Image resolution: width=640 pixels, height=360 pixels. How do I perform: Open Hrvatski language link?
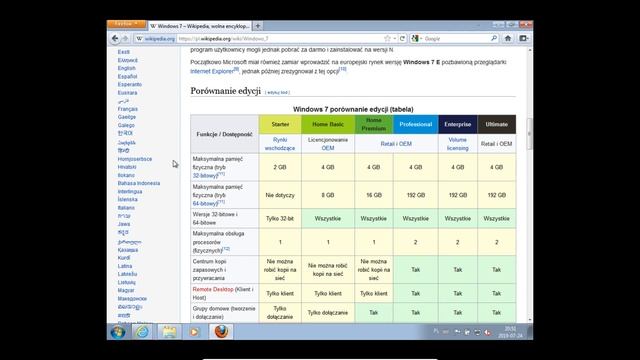(x=127, y=167)
